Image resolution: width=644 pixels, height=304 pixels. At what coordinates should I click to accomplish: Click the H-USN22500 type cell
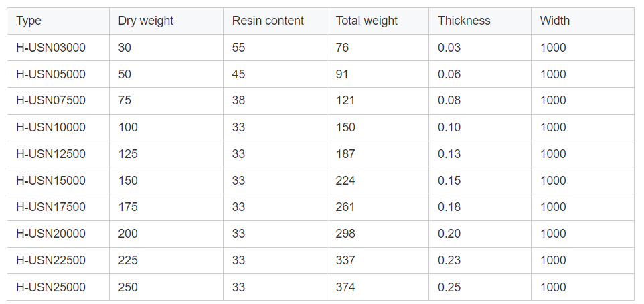51,260
